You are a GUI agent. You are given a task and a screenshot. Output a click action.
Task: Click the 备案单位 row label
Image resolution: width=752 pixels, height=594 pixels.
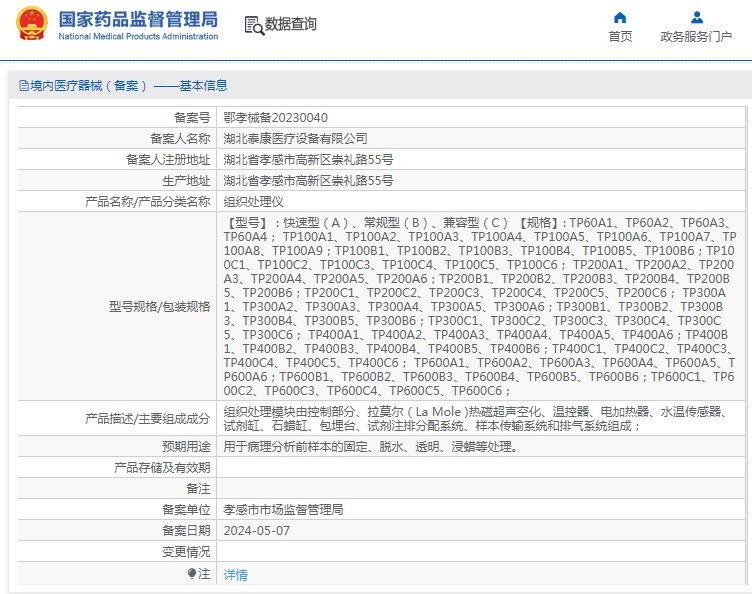coord(187,510)
